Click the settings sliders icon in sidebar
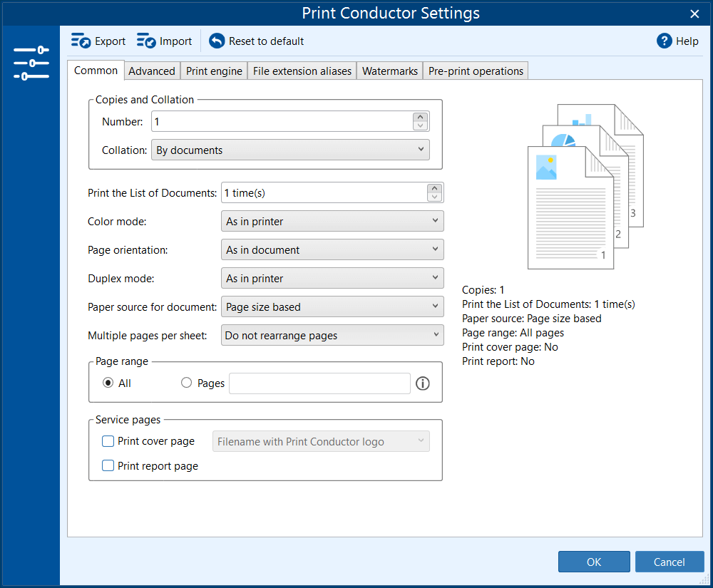 click(31, 63)
